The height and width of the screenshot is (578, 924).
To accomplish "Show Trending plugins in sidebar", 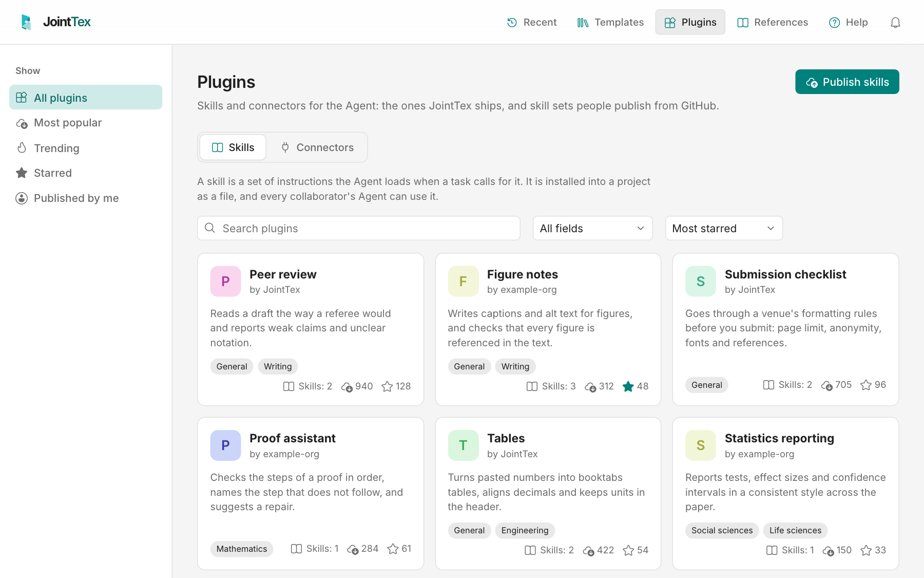I will pyautogui.click(x=86, y=148).
